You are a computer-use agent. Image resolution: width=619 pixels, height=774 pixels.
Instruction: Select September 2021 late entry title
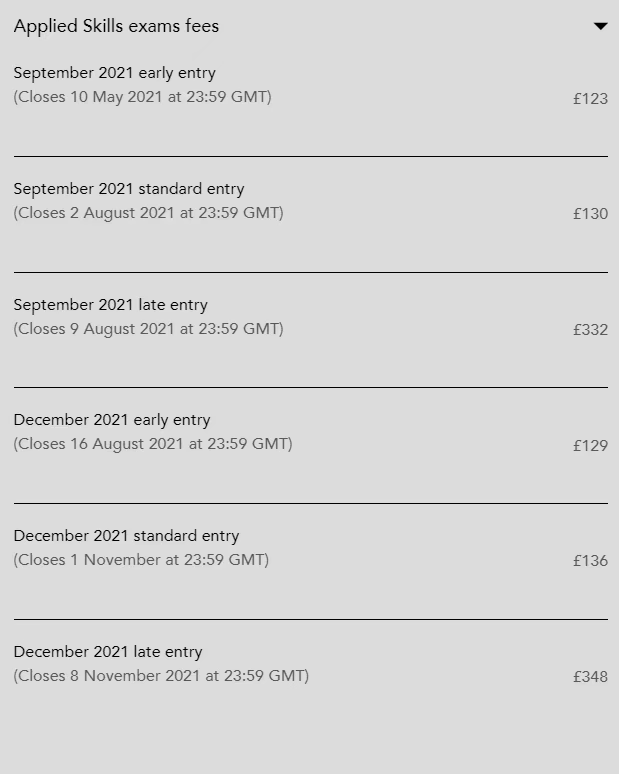(x=110, y=305)
